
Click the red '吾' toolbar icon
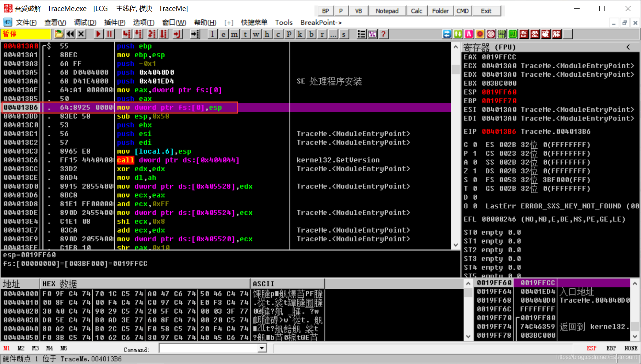[x=524, y=34]
